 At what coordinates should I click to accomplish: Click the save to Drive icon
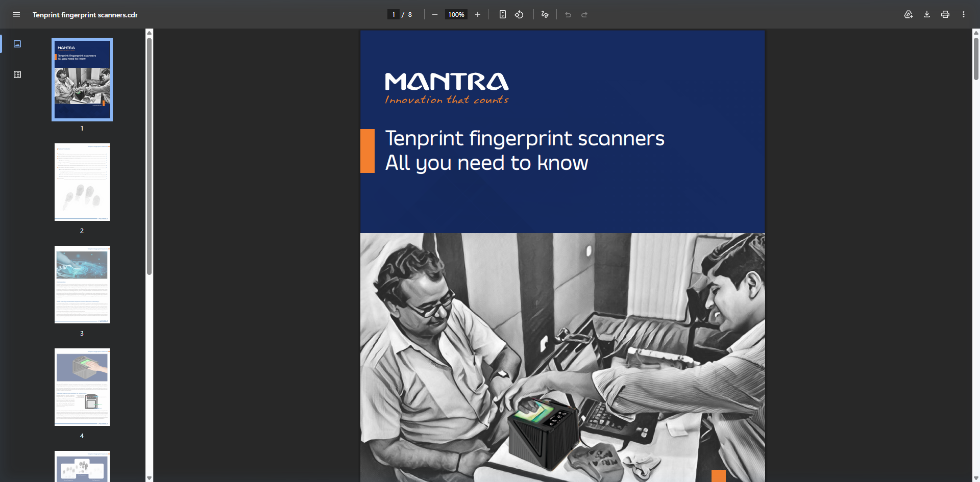(x=909, y=14)
